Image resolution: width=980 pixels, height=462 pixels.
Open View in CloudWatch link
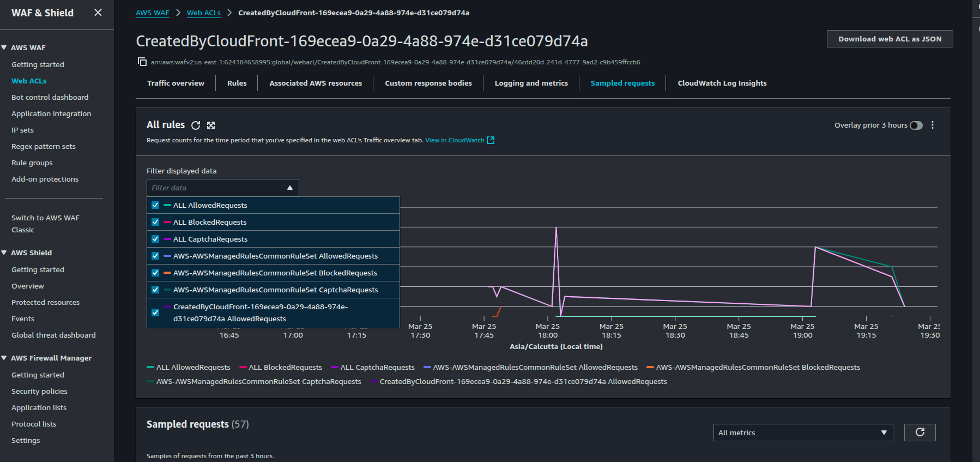pos(455,140)
